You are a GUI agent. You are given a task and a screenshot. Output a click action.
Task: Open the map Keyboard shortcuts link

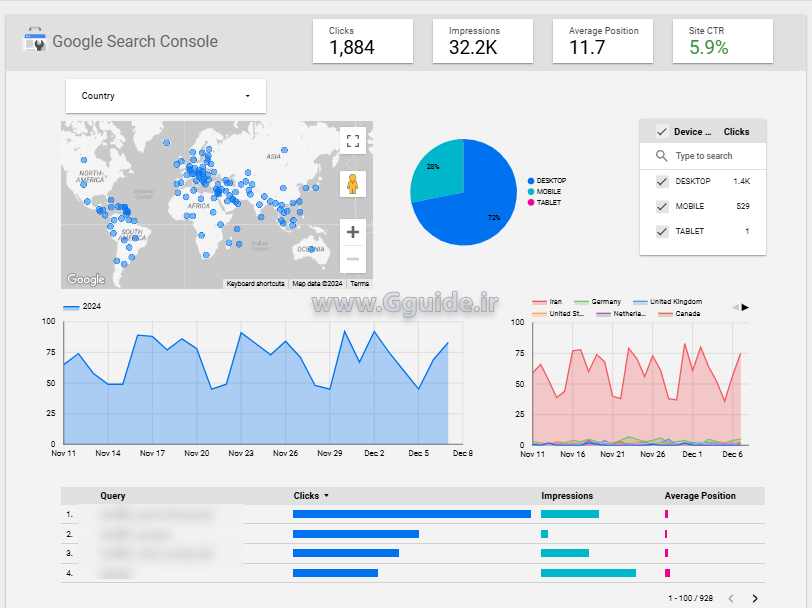tap(255, 284)
